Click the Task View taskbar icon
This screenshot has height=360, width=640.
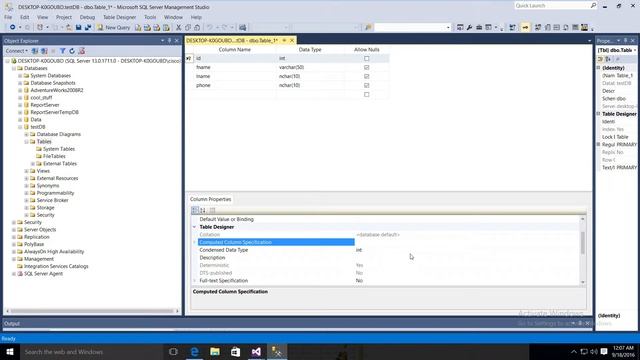click(x=173, y=351)
